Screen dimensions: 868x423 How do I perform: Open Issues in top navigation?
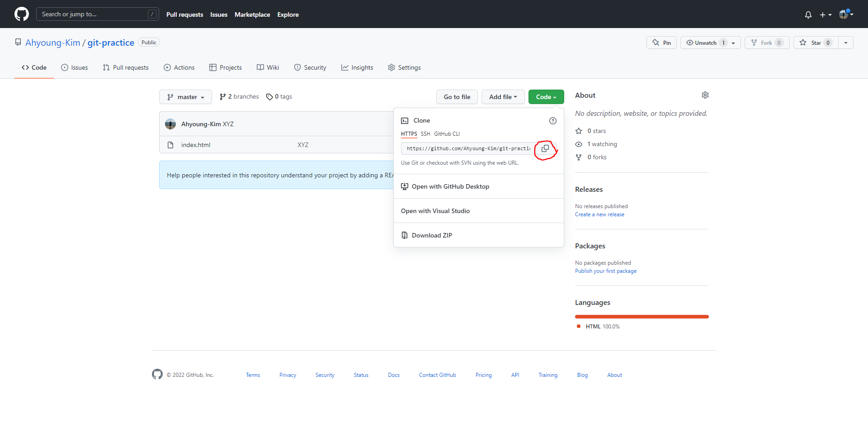pos(219,14)
